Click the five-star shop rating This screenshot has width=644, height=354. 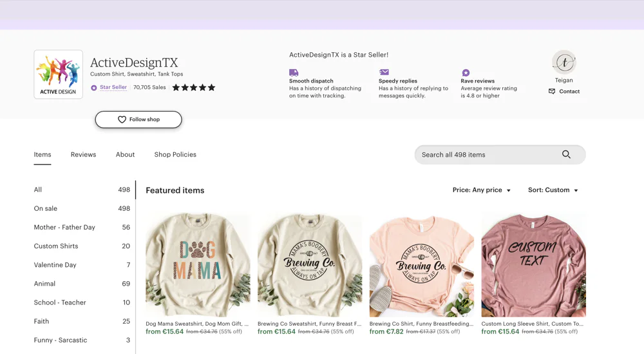pos(193,88)
